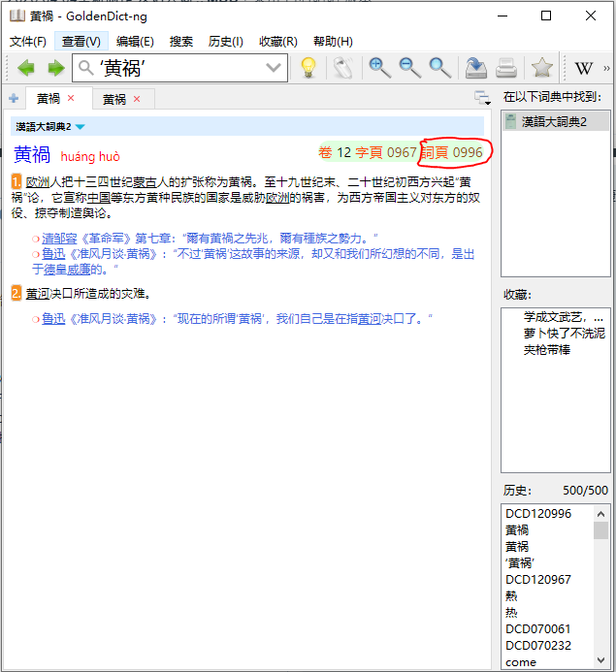616x672 pixels.
Task: Open a new tab with plus icon
Action: [x=14, y=98]
